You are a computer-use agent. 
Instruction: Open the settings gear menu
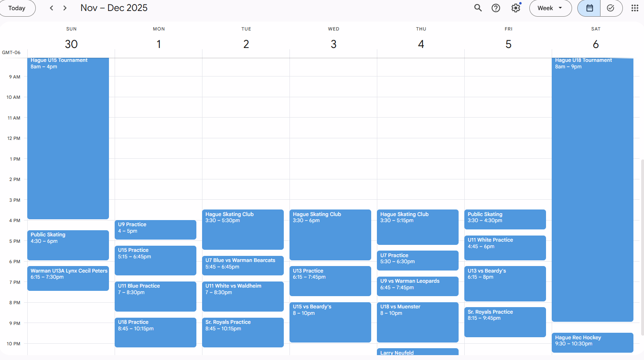click(x=516, y=8)
